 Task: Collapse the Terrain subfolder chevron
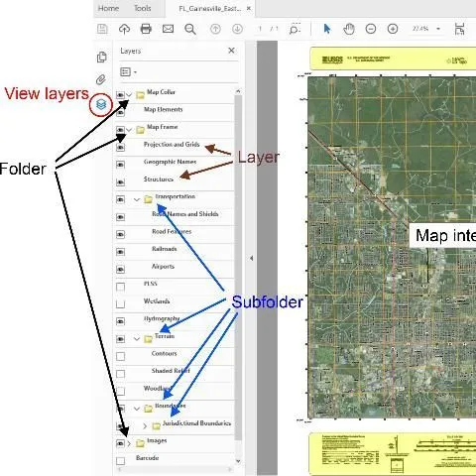click(x=137, y=339)
